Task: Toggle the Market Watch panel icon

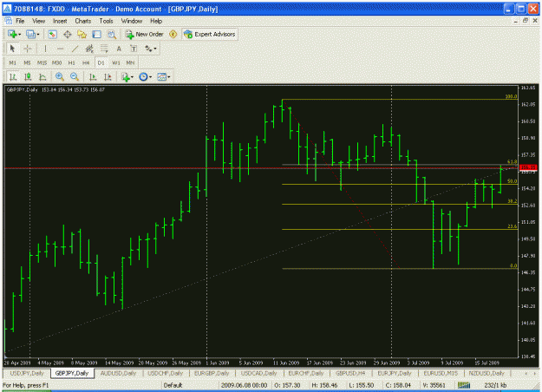Action: click(52, 34)
